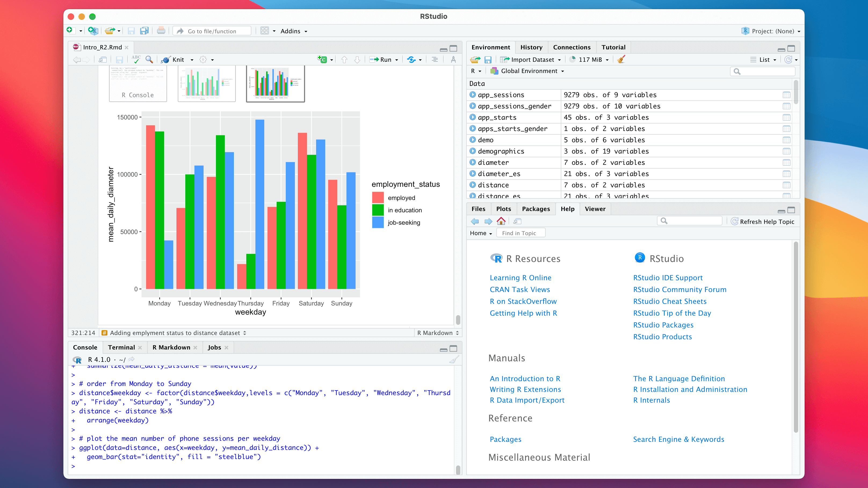The image size is (868, 488).
Task: Open the List view mode dropdown
Action: [x=764, y=60]
